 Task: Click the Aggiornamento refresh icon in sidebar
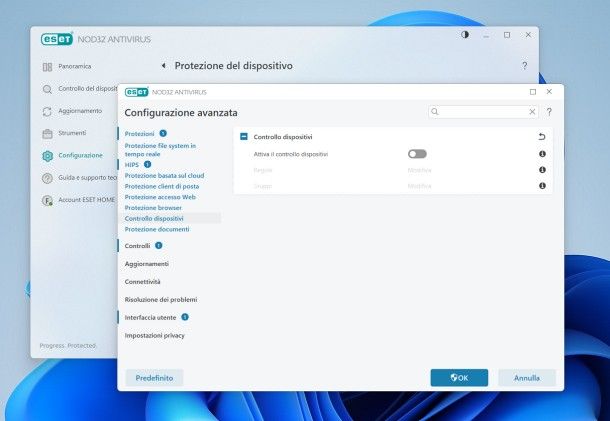click(47, 112)
